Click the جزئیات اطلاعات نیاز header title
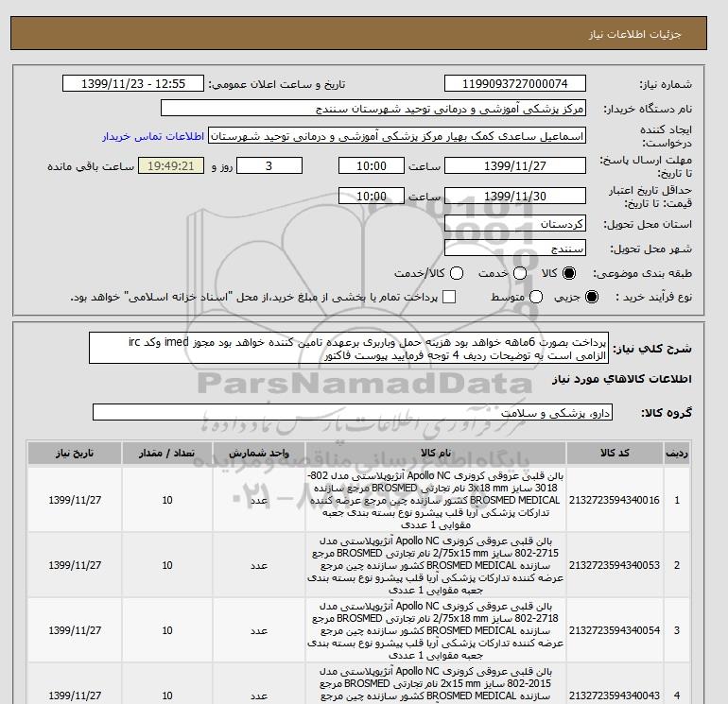This screenshot has width=728, height=704. click(x=634, y=34)
